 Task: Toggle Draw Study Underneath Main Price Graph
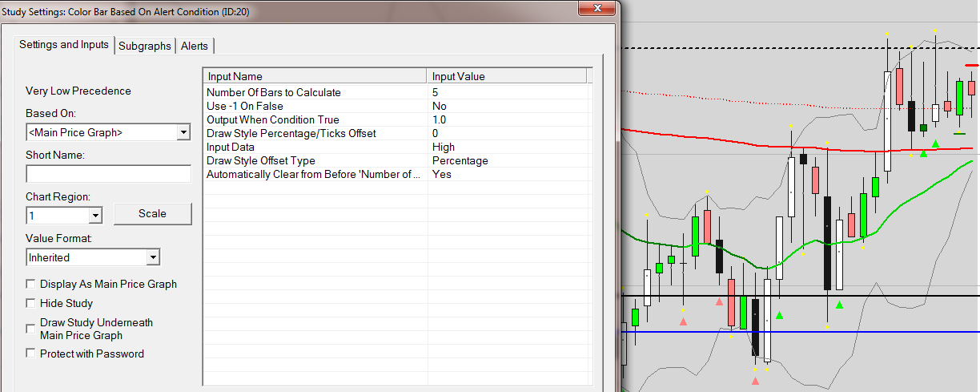(x=31, y=323)
